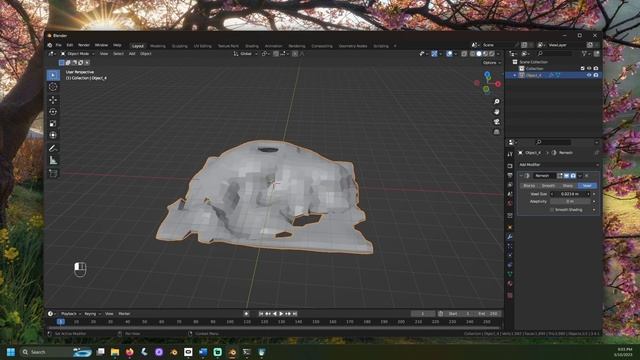Select Smooth remesh mode
Viewport: 640px width, 360px height.
[548, 186]
